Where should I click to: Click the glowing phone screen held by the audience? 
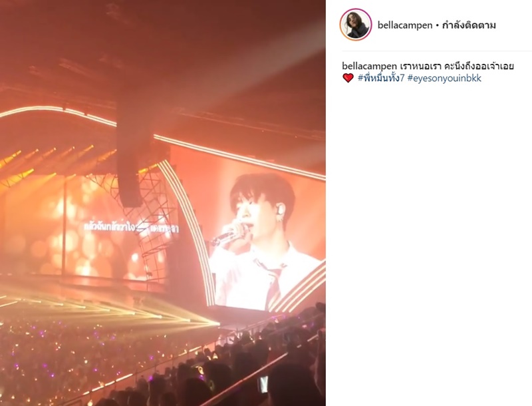tap(263, 385)
